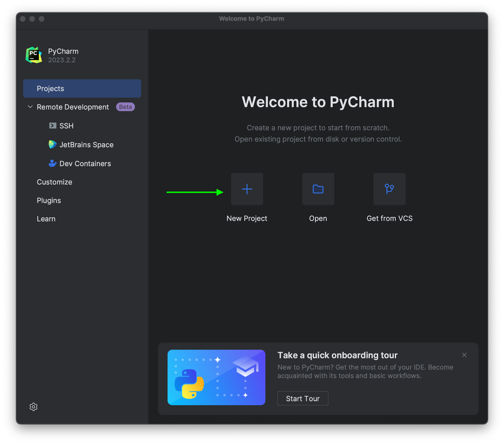504x444 pixels.
Task: Select Remote Development in sidebar
Action: (x=73, y=107)
